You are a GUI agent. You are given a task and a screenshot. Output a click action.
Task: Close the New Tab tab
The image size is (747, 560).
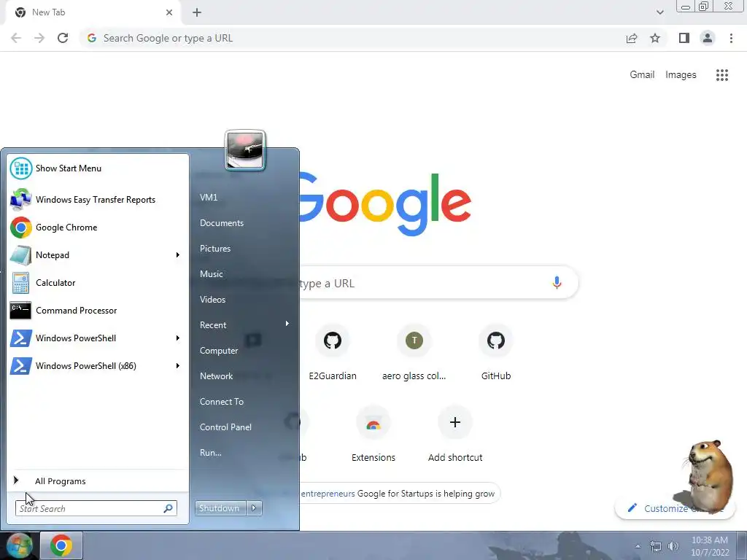[x=169, y=12]
